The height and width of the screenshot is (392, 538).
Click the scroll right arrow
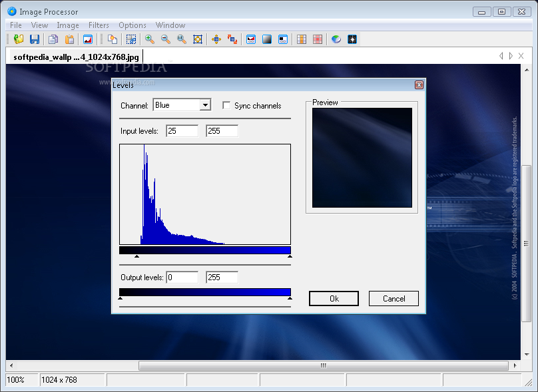pyautogui.click(x=515, y=365)
